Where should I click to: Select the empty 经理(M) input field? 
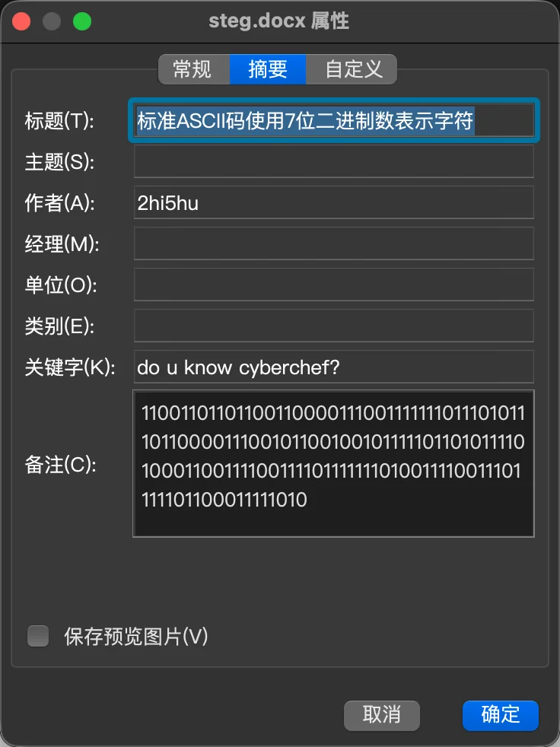tap(333, 243)
